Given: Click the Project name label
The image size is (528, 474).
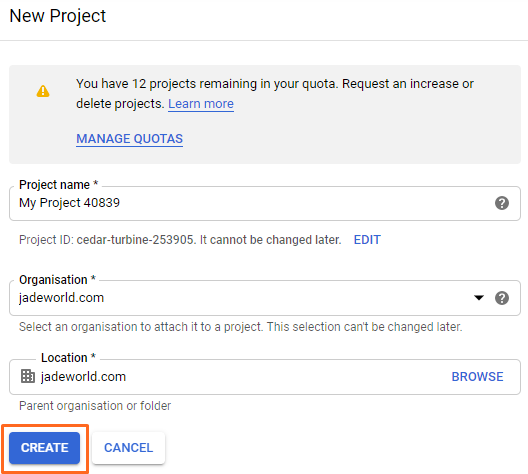Looking at the screenshot, I should 58,184.
